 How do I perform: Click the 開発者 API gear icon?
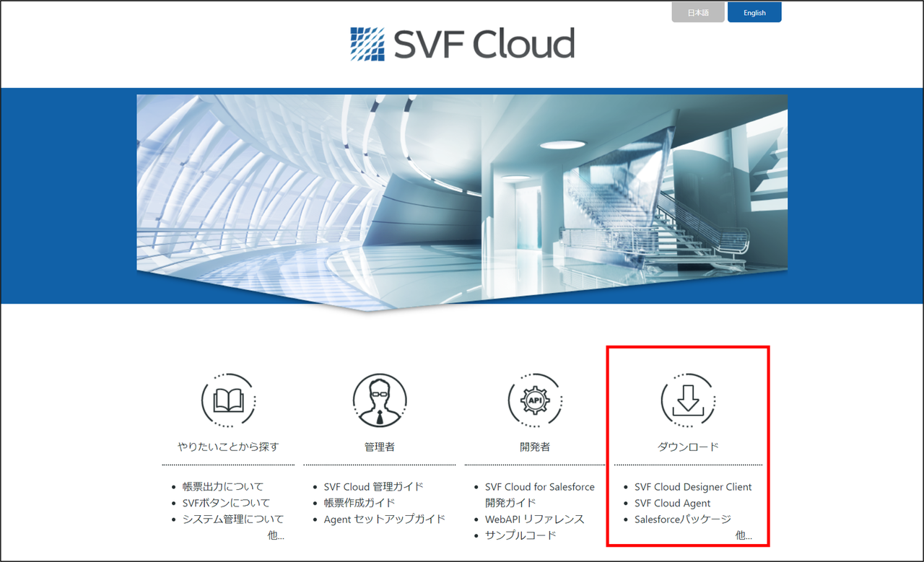[535, 400]
